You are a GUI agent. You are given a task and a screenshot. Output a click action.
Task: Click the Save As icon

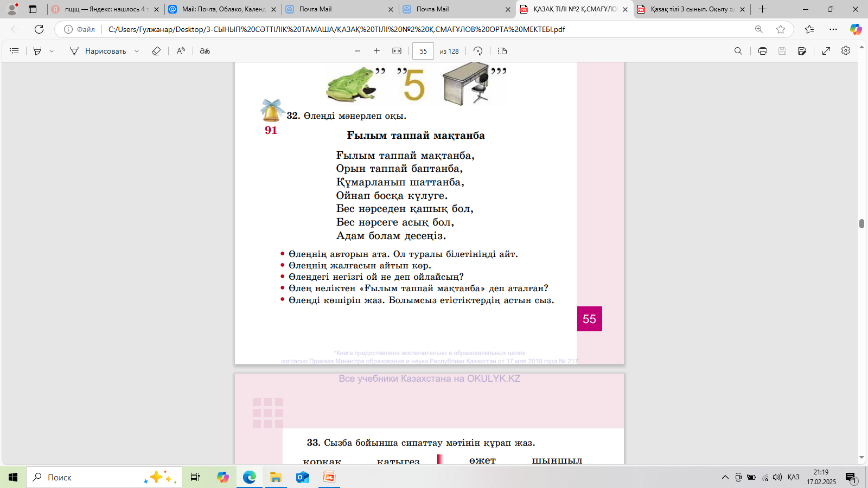802,51
